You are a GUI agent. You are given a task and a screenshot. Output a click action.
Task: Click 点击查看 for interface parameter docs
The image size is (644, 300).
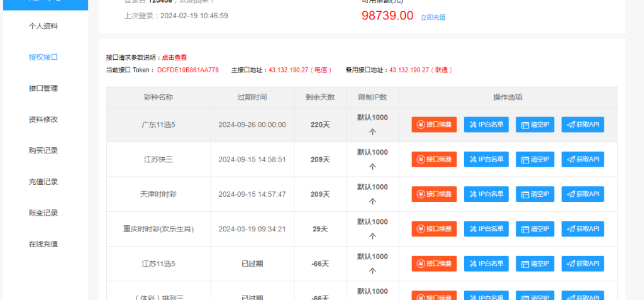[x=175, y=57]
